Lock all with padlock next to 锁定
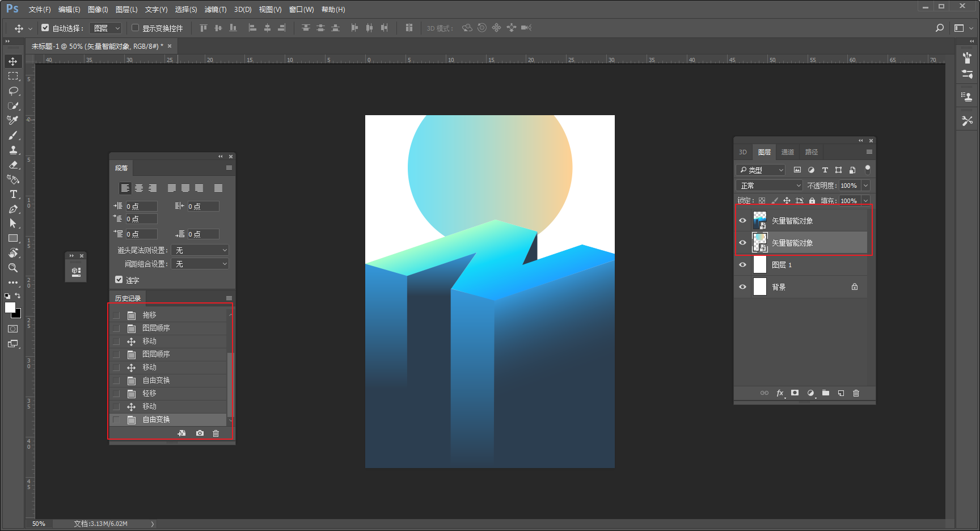 tap(812, 201)
